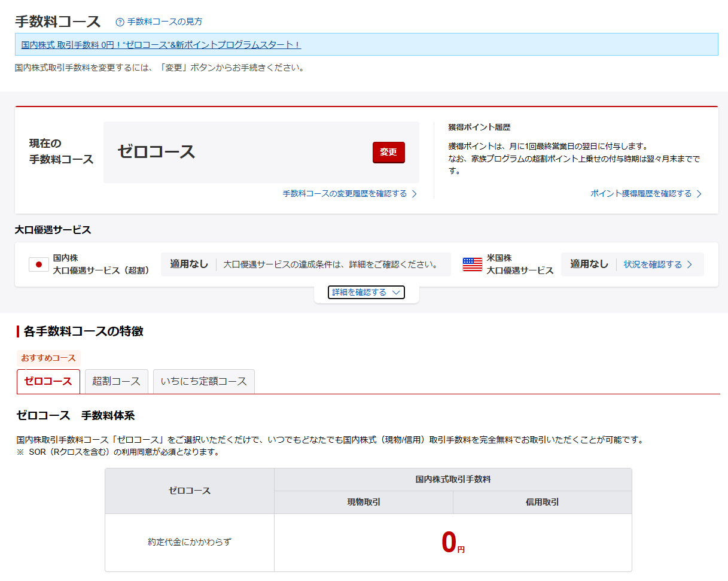
Task: Check 状況を確認する for 米国株 service
Action: pos(653,264)
